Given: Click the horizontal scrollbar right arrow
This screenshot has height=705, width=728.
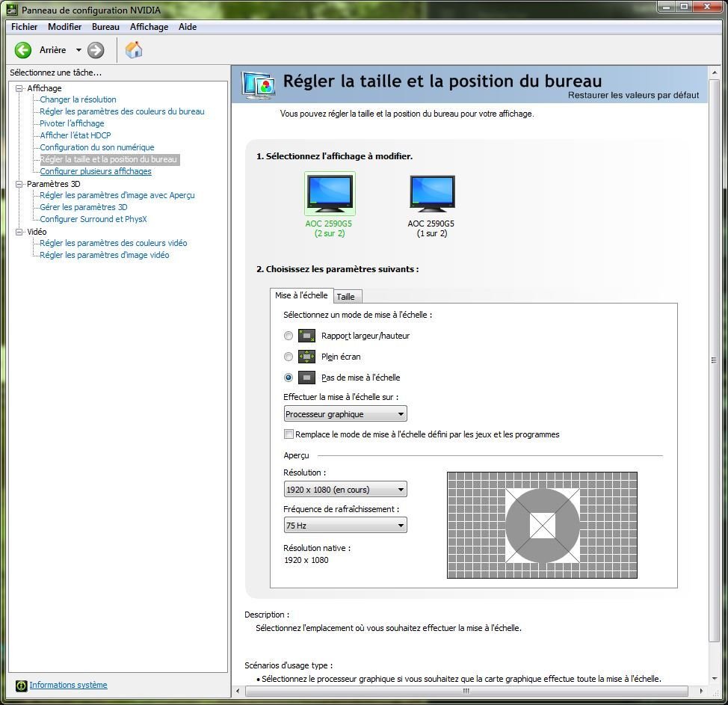Looking at the screenshot, I should pyautogui.click(x=701, y=691).
